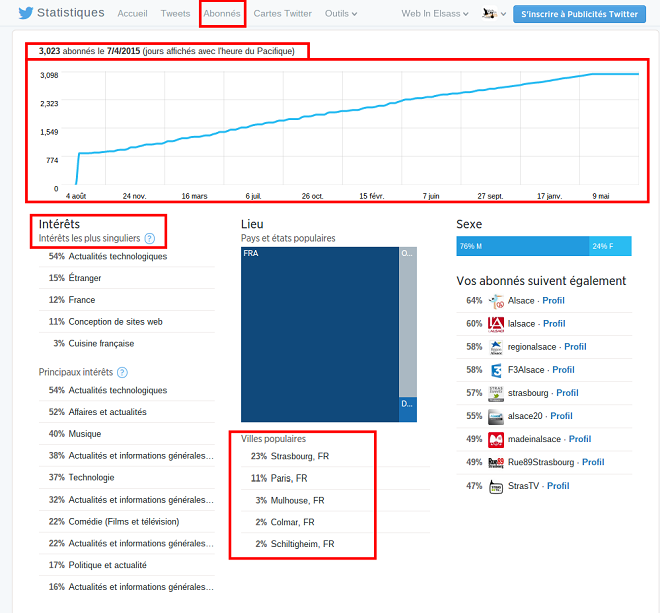Click the Rue89Strasbourg account logo
660x613 pixels.
pos(496,463)
